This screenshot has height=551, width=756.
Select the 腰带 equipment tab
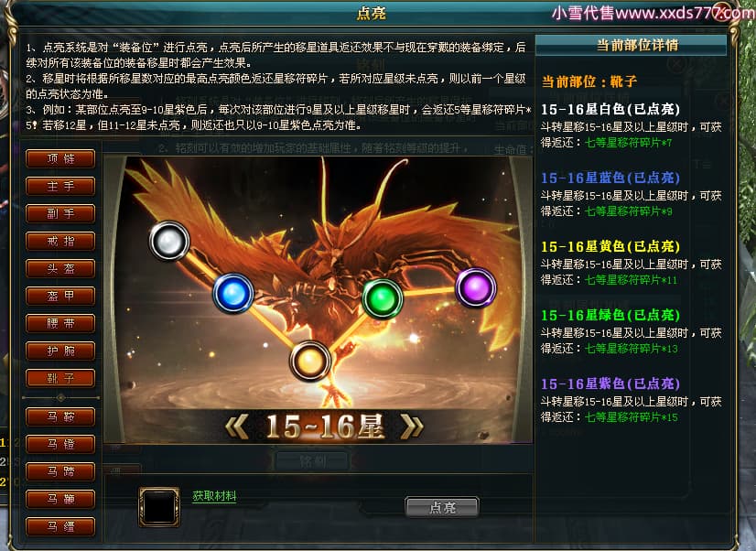coord(60,323)
